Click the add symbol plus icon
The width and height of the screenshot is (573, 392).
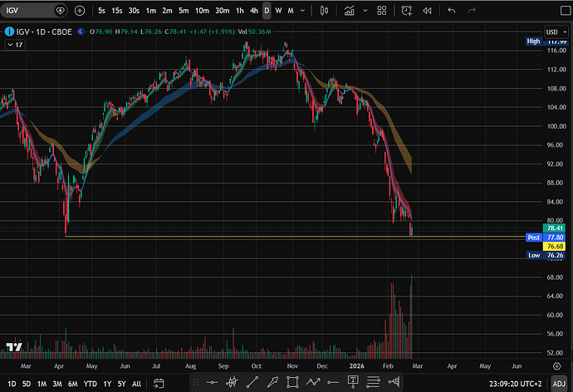(x=79, y=11)
